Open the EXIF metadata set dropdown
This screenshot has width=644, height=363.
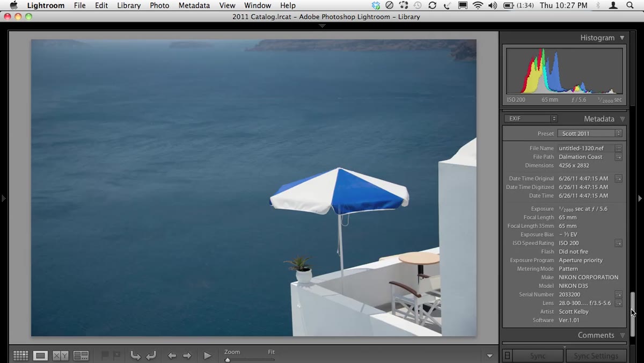pos(530,119)
